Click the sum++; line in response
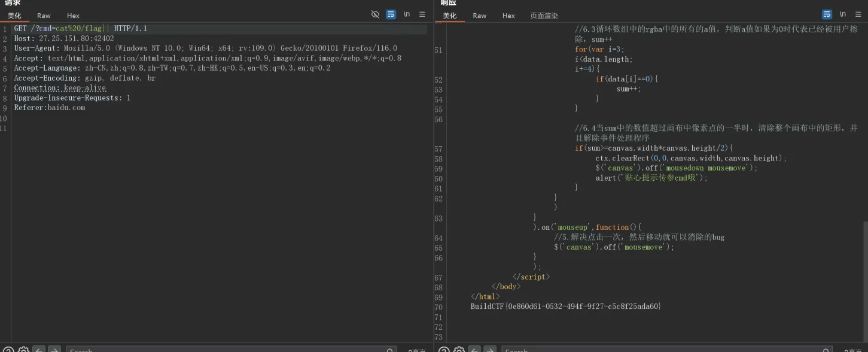This screenshot has height=352, width=868. click(629, 89)
